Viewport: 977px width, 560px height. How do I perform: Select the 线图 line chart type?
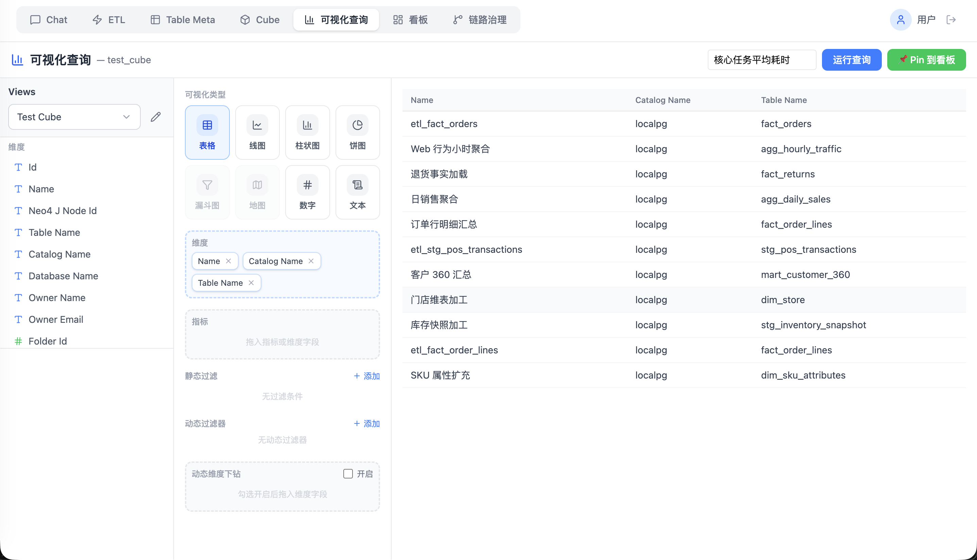pos(257,132)
